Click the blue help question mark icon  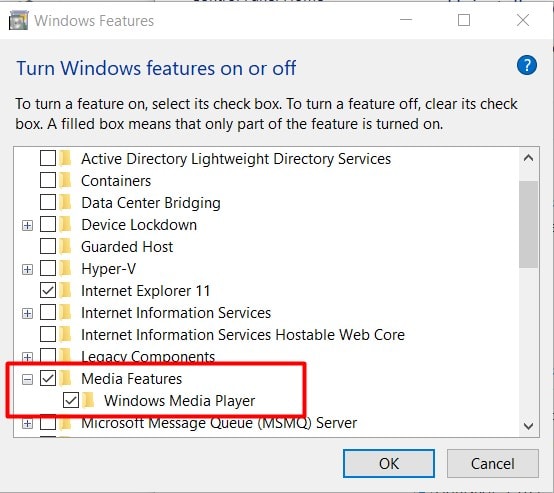coord(526,65)
